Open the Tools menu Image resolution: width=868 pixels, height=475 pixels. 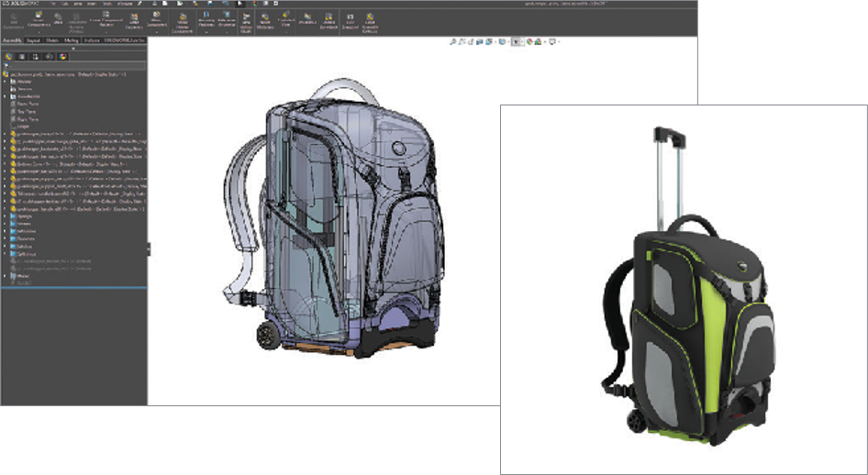click(107, 4)
